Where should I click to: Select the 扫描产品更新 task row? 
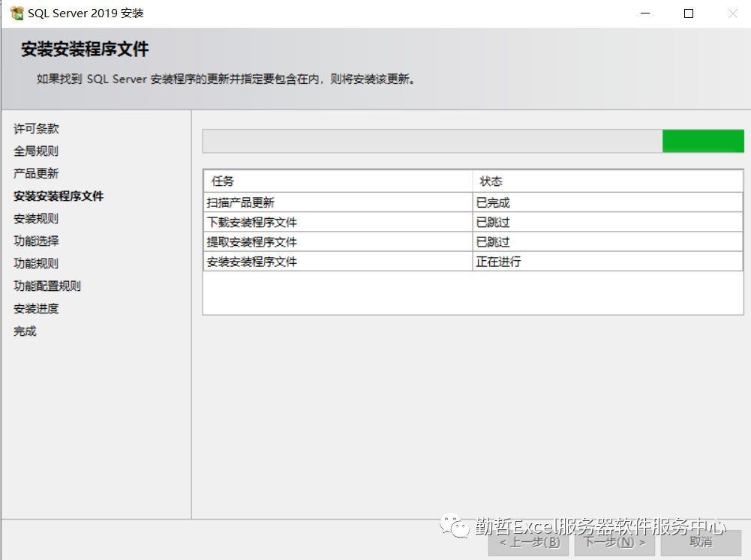473,202
